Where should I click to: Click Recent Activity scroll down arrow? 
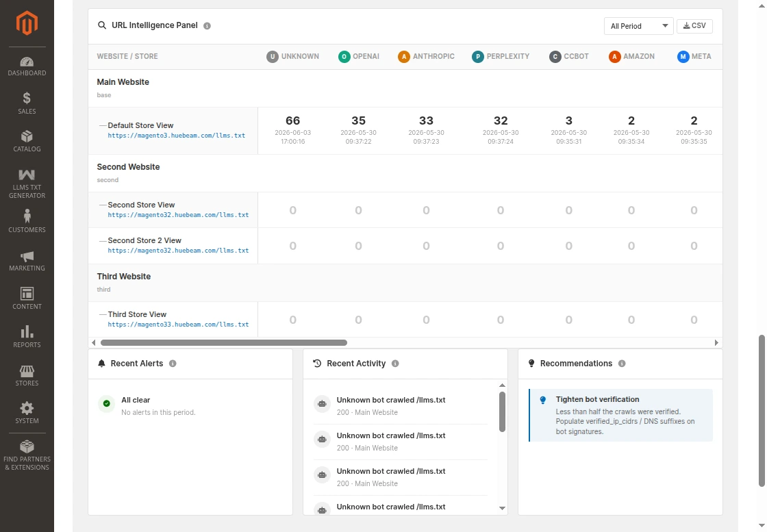tap(502, 508)
